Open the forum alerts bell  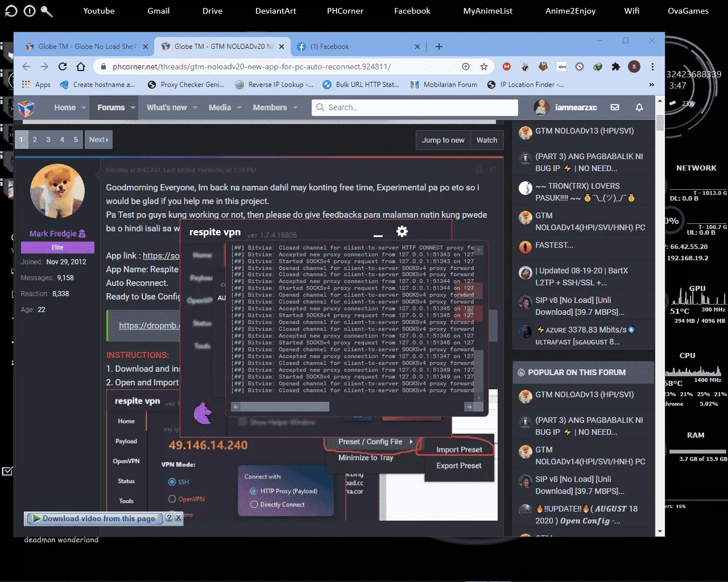[x=639, y=107]
